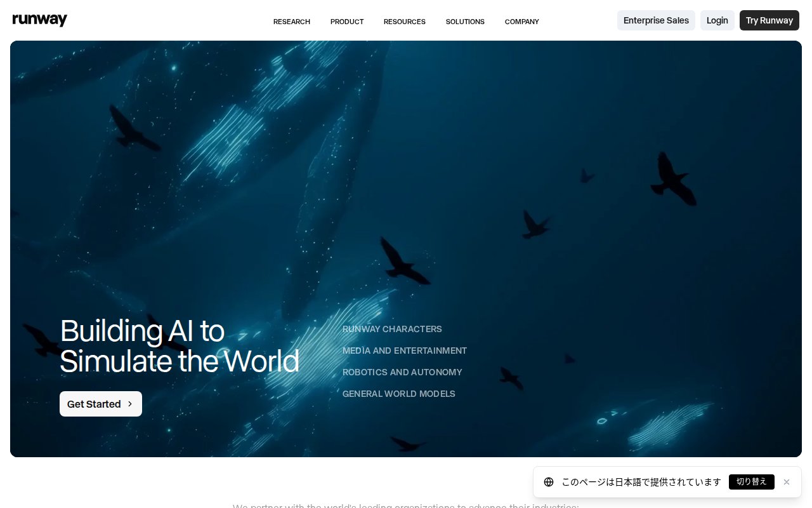This screenshot has width=812, height=508.
Task: Select the Robotics and Autonomy link
Action: 402,372
